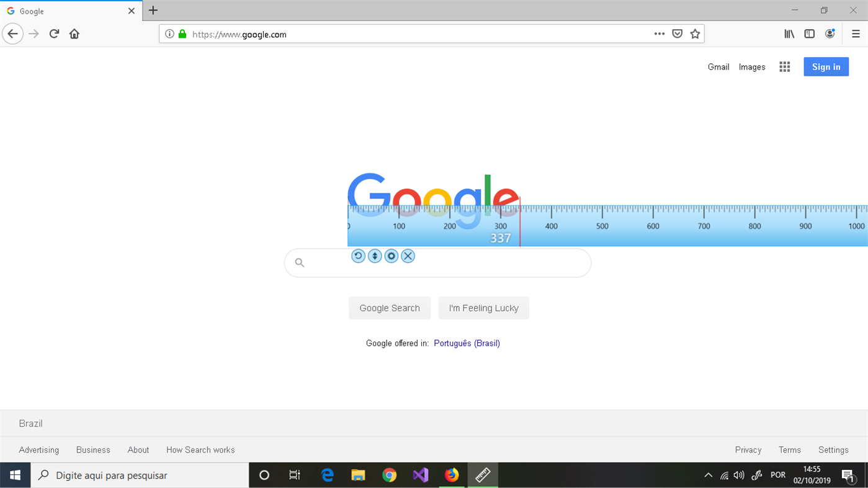The width and height of the screenshot is (868, 488).
Task: Click the Google search input box
Action: pos(437,263)
